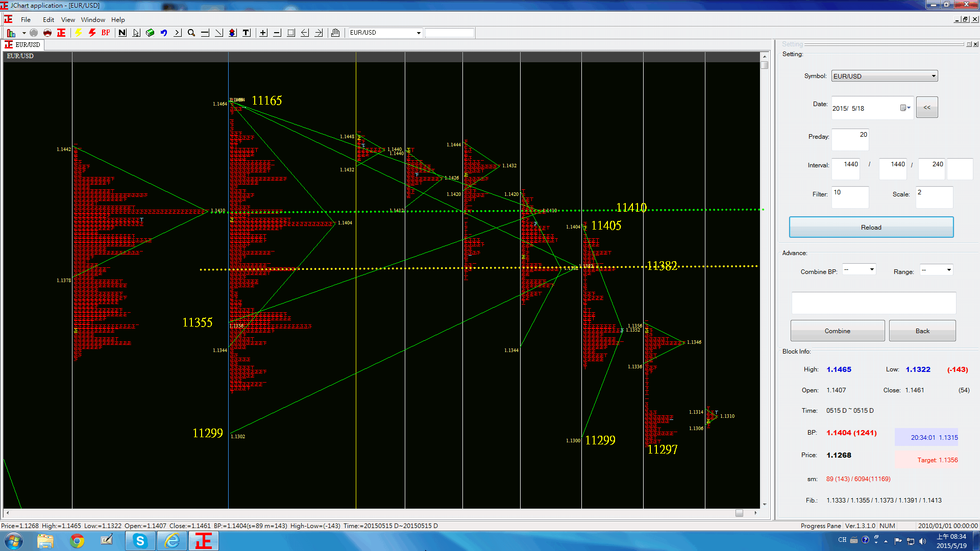This screenshot has height=551, width=980.
Task: Click the red-blue up/down arrow icon
Action: point(233,33)
